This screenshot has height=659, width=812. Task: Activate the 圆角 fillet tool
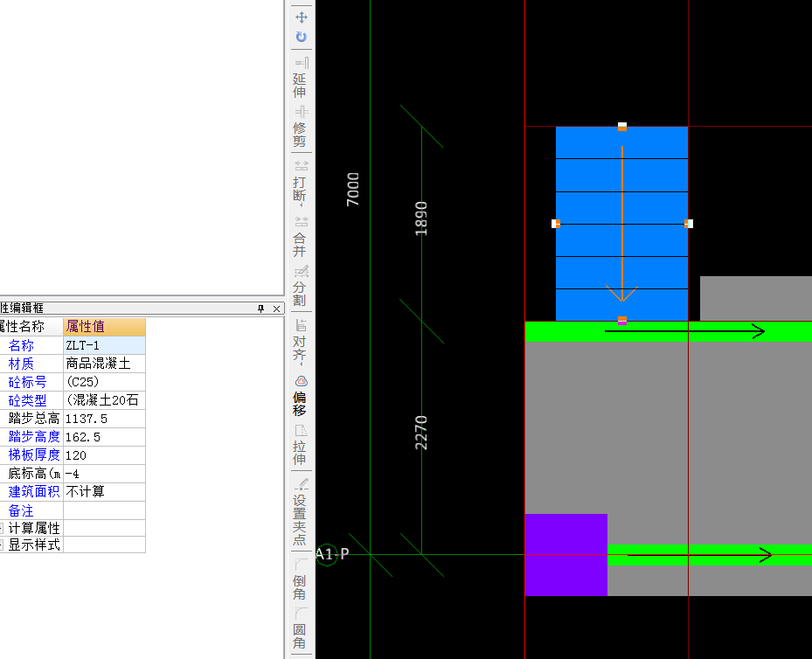pos(301,628)
